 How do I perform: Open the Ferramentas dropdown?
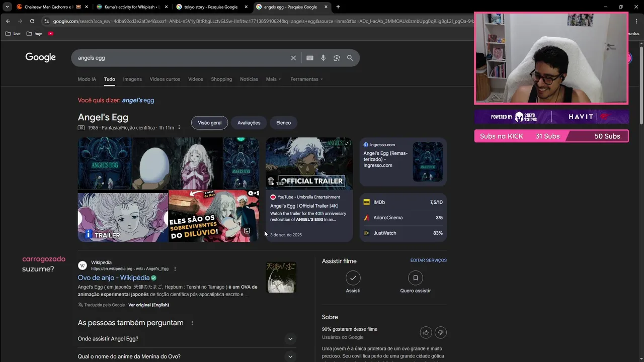pyautogui.click(x=306, y=79)
